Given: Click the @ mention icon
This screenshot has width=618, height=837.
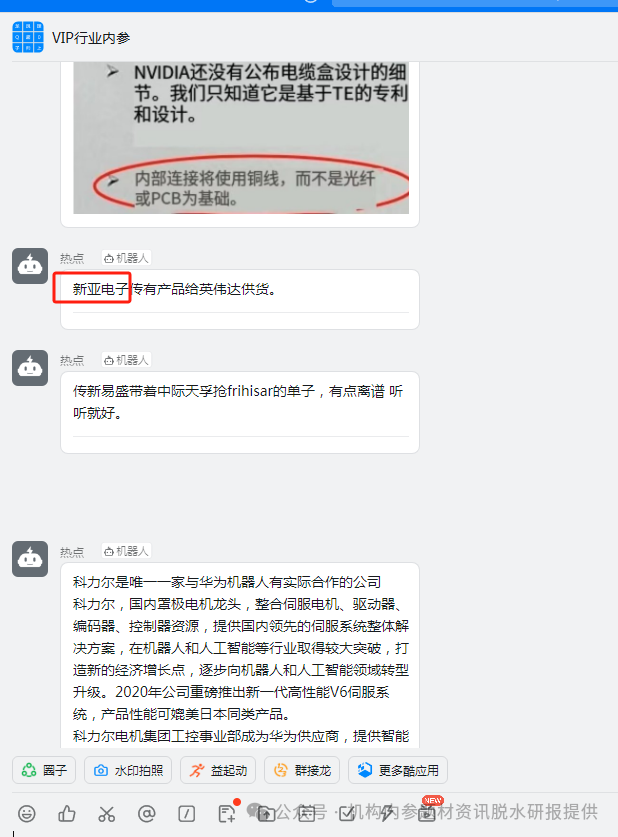Looking at the screenshot, I should [147, 814].
